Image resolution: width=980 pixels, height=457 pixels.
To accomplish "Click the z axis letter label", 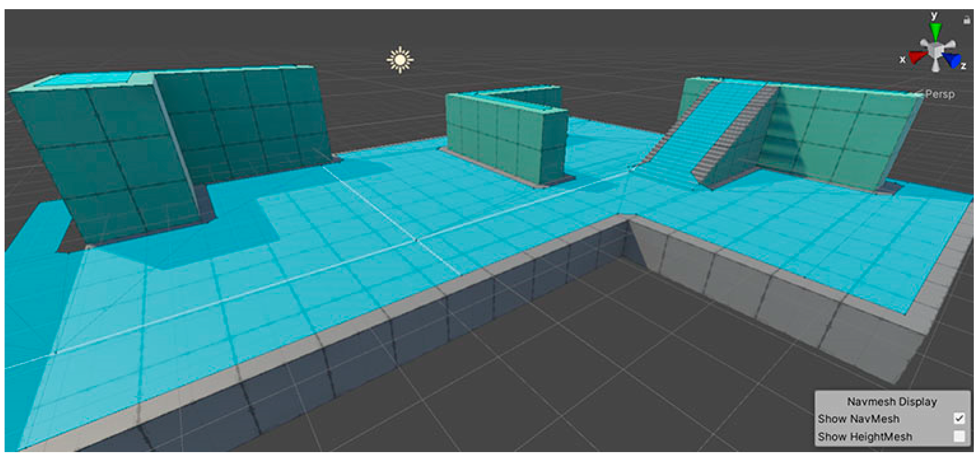I will point(963,66).
